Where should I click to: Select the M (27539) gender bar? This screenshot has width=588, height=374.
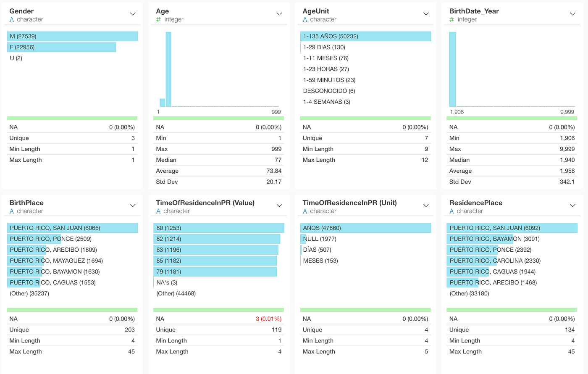(72, 36)
